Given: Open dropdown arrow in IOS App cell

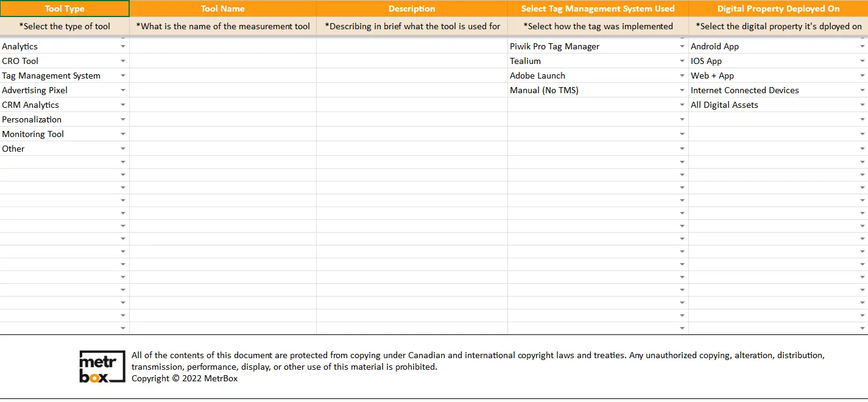Looking at the screenshot, I should 863,61.
